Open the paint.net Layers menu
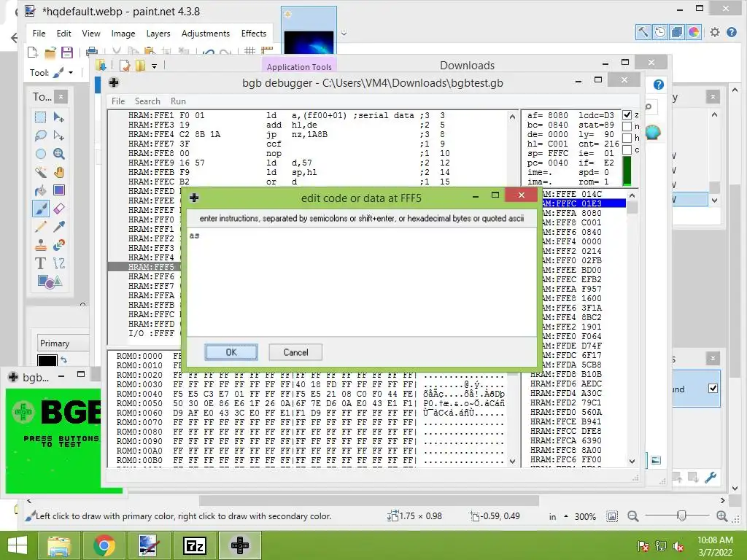Viewport: 747px width, 560px height. coord(158,34)
